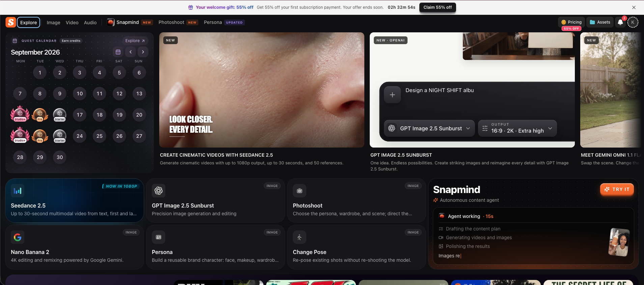644x285 pixels.
Task: Open the Video menu
Action: coord(72,23)
